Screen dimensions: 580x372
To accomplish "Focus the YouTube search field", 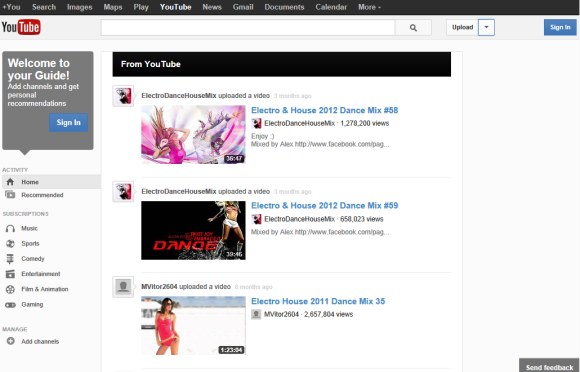I will (x=248, y=27).
